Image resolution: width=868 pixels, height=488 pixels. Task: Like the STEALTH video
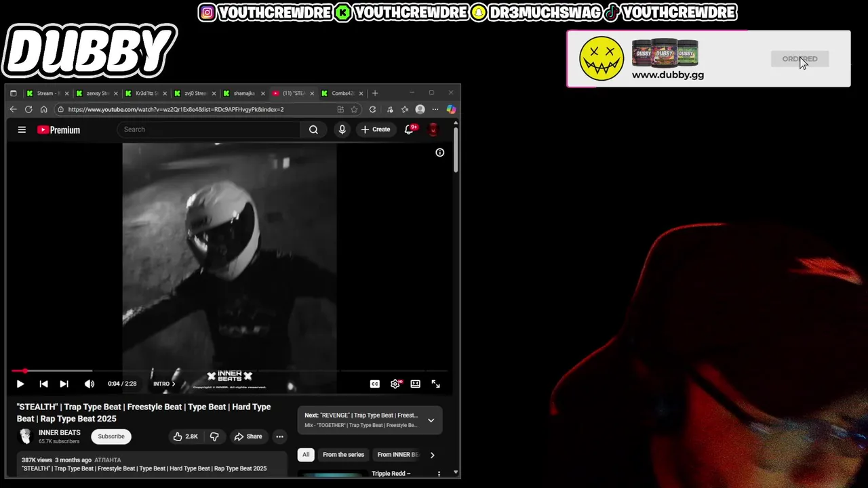[x=185, y=436]
